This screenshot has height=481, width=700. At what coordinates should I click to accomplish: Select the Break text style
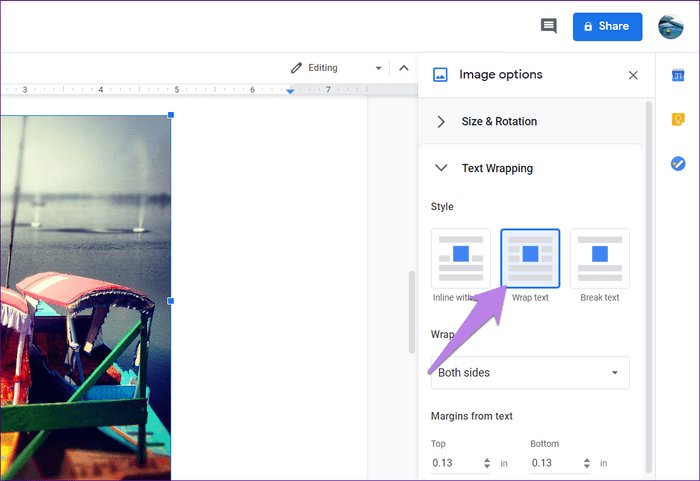600,259
